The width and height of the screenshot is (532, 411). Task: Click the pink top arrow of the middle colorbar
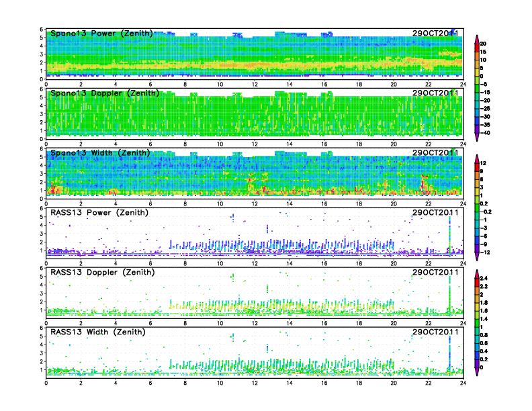click(x=477, y=158)
